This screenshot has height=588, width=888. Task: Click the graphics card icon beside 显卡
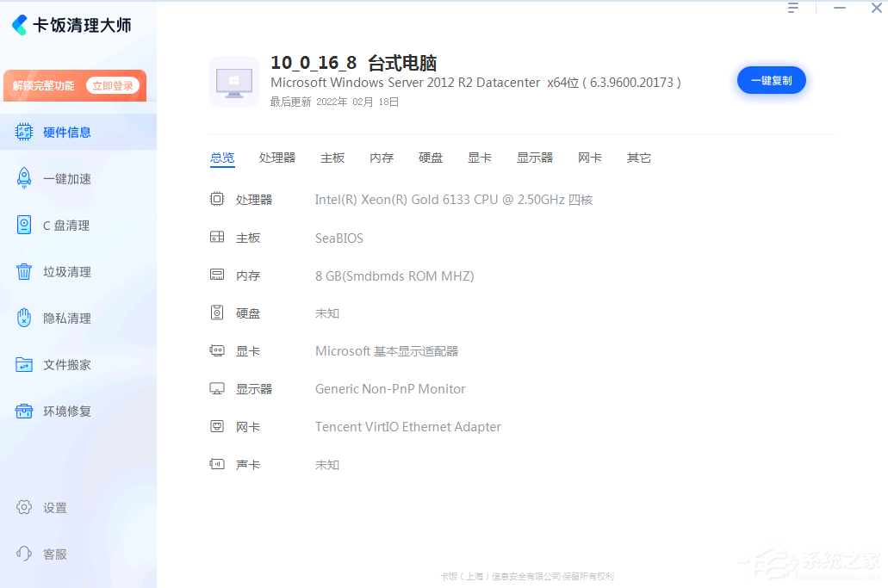(217, 350)
